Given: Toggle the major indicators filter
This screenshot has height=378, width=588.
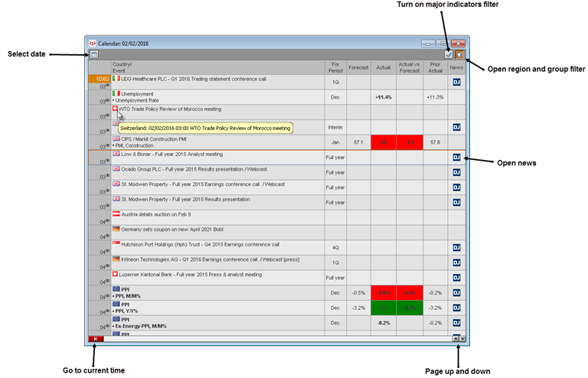Looking at the screenshot, I should click(449, 55).
